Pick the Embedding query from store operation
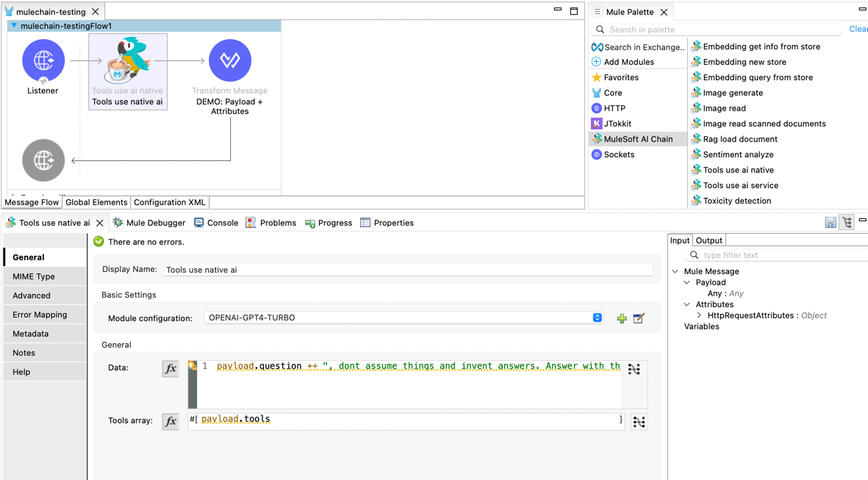868x480 pixels. click(x=752, y=77)
